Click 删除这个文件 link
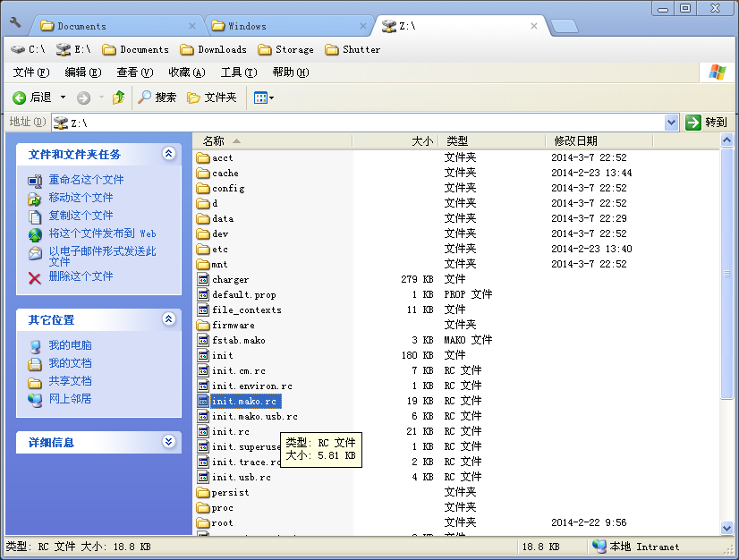739x560 pixels. click(x=81, y=276)
